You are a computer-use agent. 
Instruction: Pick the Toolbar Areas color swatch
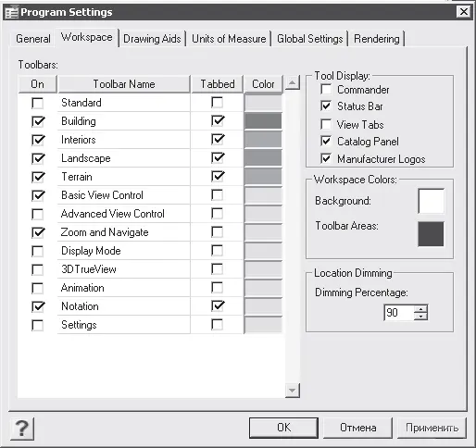(431, 234)
